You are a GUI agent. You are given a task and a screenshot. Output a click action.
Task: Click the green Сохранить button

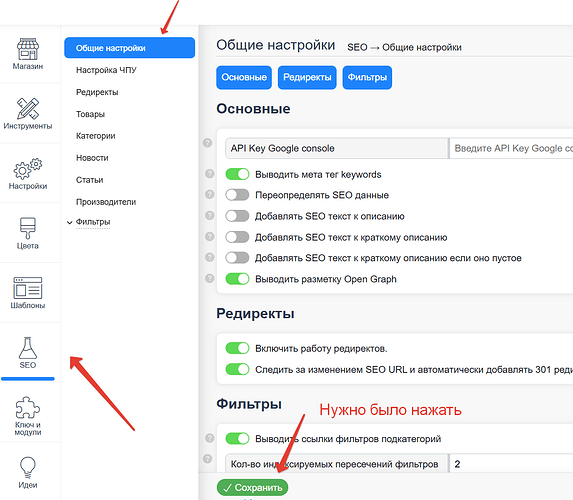click(252, 488)
